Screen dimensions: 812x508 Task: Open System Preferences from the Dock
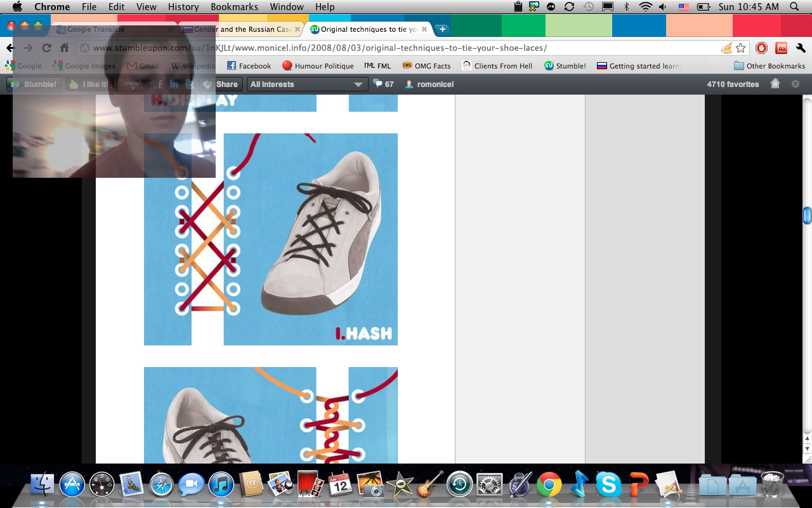tap(489, 485)
